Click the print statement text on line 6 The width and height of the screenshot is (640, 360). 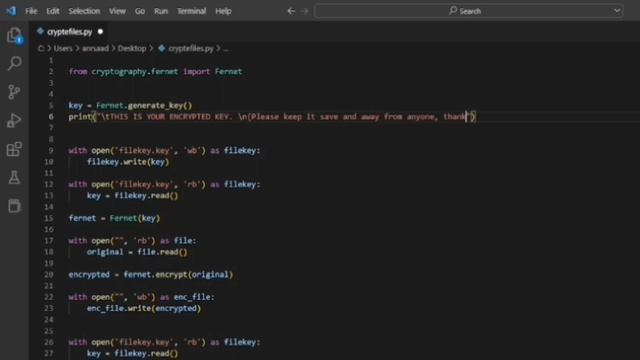pos(272,117)
